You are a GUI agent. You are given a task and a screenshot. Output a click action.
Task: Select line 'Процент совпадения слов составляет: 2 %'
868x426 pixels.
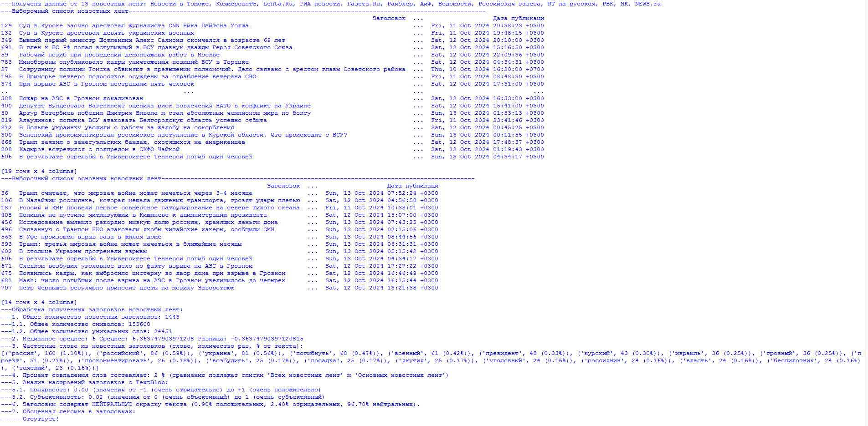click(225, 375)
